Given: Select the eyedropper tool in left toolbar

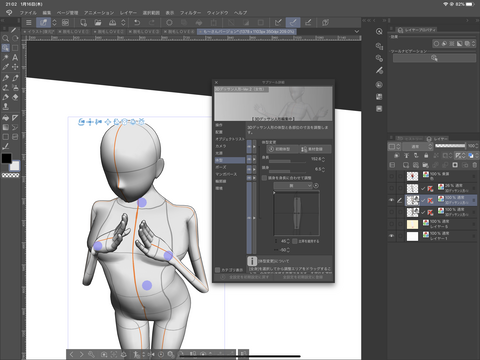Looking at the screenshot, I should [5, 67].
